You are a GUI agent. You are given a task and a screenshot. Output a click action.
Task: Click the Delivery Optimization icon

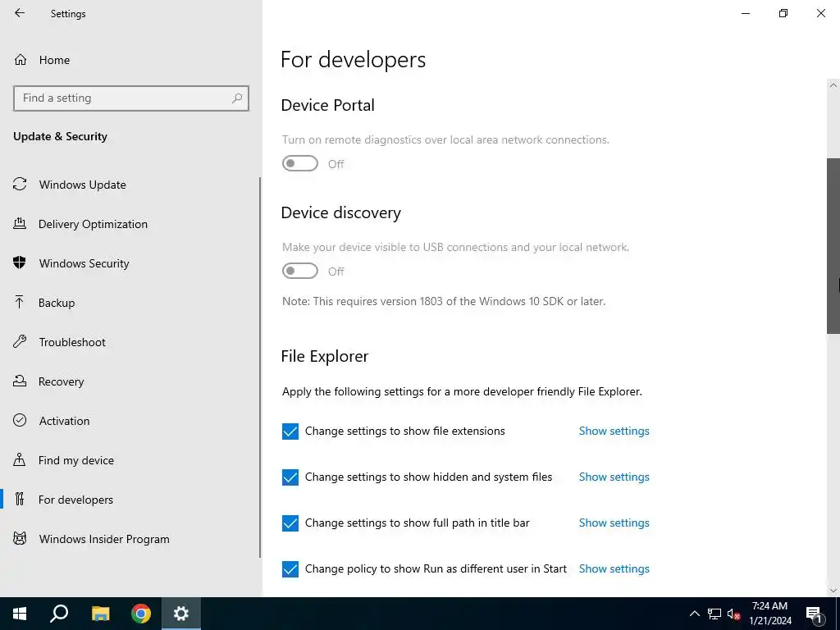click(x=20, y=223)
